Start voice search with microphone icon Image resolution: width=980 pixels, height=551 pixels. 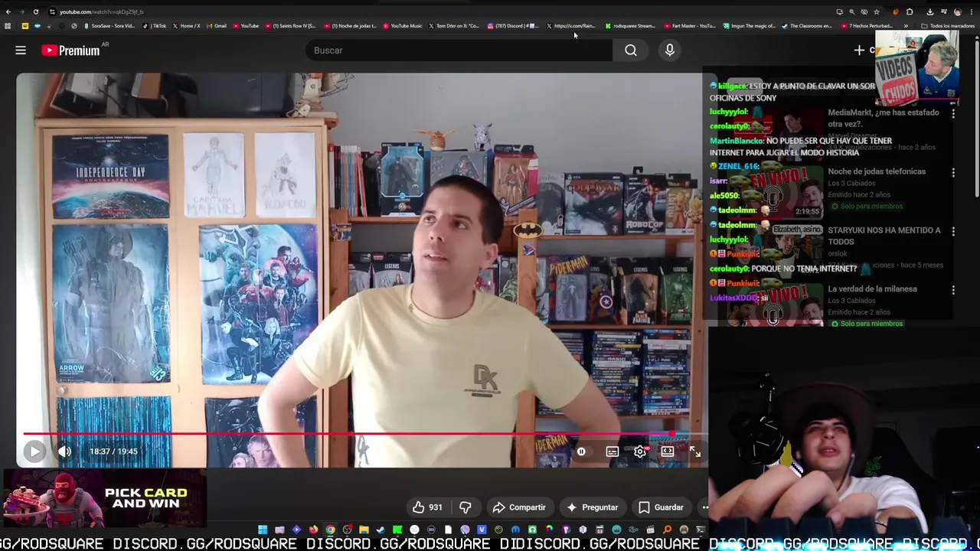coord(670,51)
